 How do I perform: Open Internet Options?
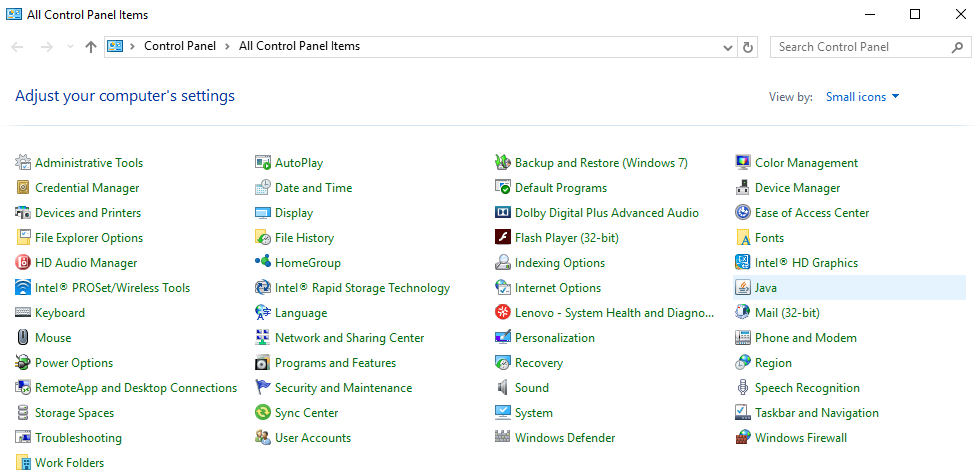[x=558, y=288]
